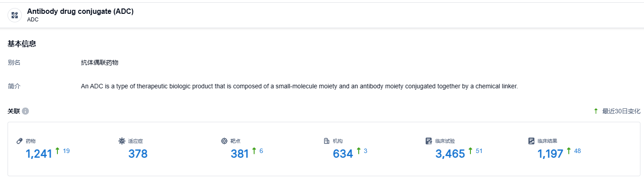This screenshot has height=178, width=644.
Task: Click the results icon beside 临床结果
Action: [531, 141]
